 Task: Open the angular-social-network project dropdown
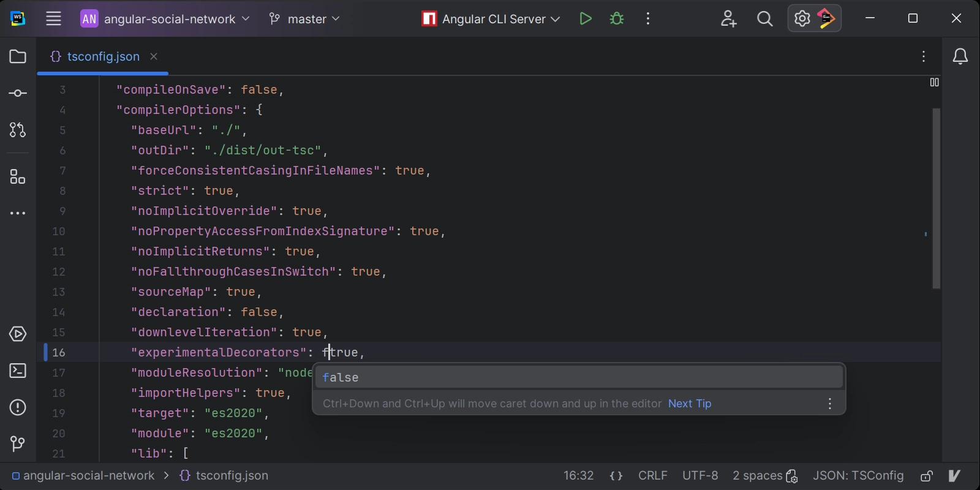pyautogui.click(x=165, y=19)
